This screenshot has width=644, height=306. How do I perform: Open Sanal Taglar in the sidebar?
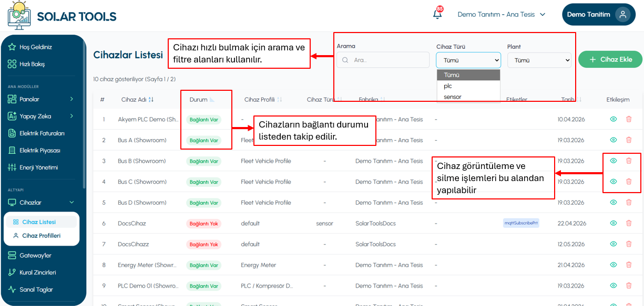[x=36, y=290]
